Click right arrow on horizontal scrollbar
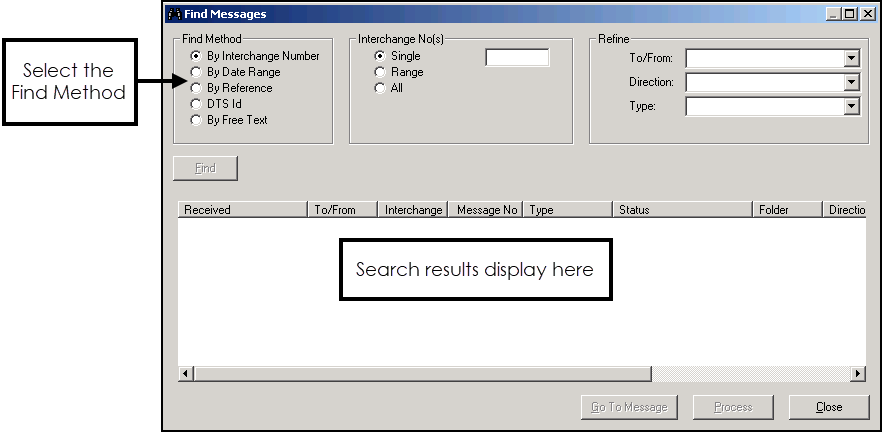The width and height of the screenshot is (882, 432). (x=857, y=374)
